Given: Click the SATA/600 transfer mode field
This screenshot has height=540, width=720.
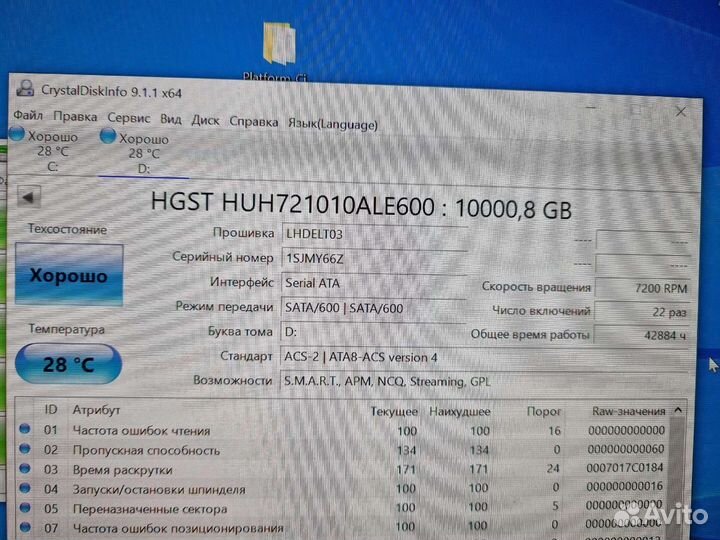Looking at the screenshot, I should (374, 308).
